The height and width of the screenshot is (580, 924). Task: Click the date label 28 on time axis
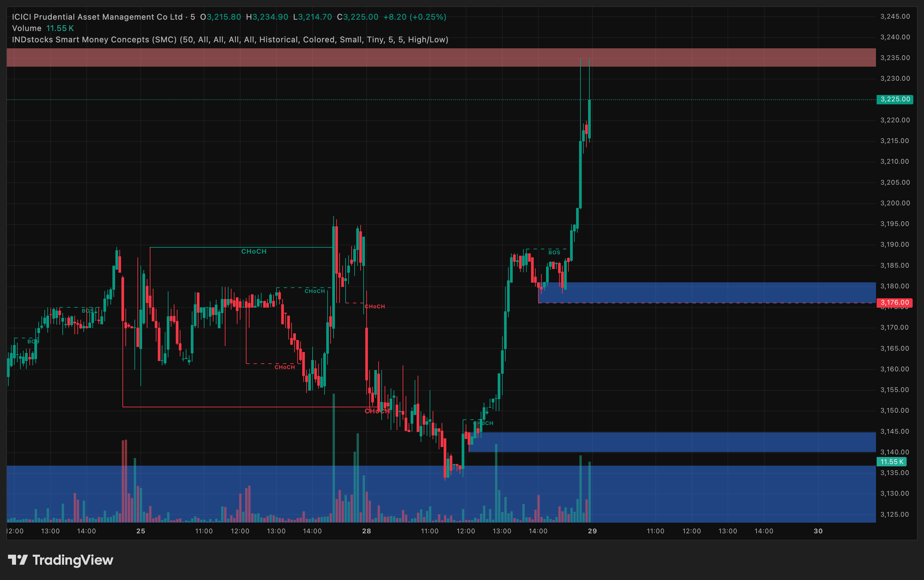(367, 531)
